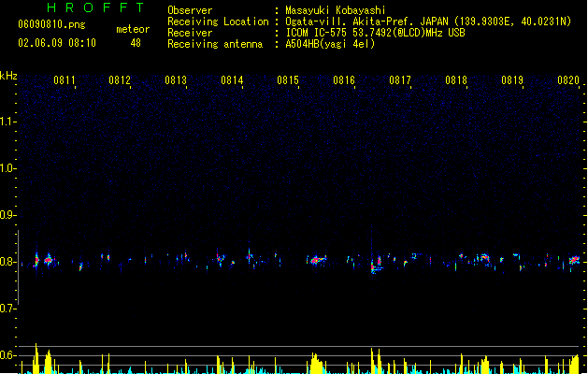Click the meteor count 48
Image resolution: width=588 pixels, height=374 pixels.
[136, 43]
